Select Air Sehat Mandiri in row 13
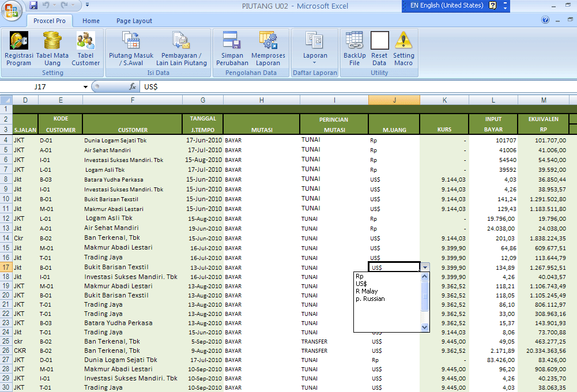 [x=133, y=228]
